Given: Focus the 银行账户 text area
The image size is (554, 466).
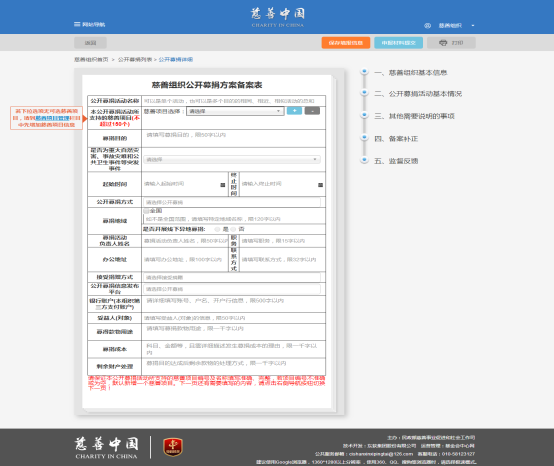Looking at the screenshot, I should tap(233, 304).
